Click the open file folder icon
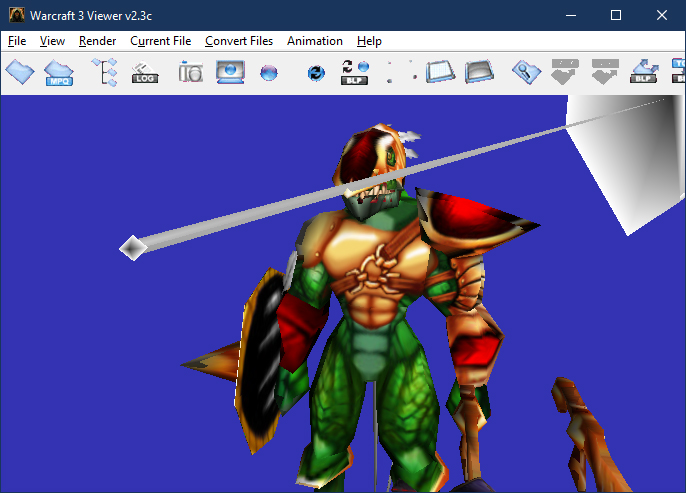686x493 pixels. coord(20,72)
